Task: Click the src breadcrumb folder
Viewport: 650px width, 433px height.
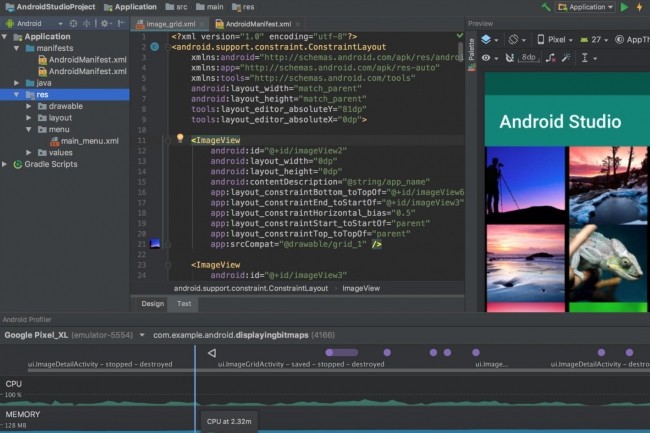Action: [x=177, y=7]
